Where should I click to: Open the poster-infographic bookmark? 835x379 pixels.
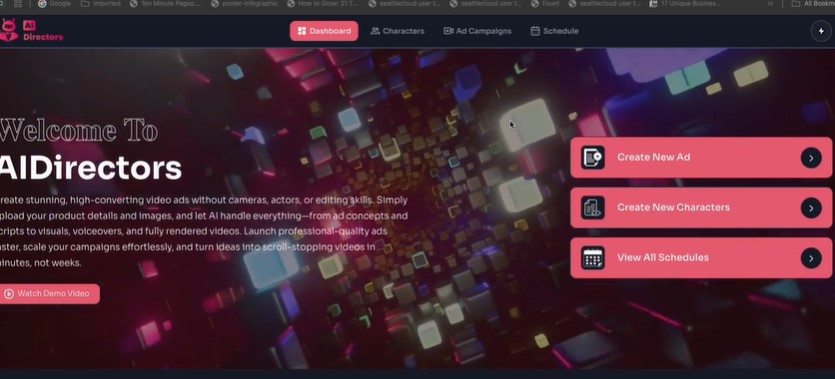click(x=244, y=4)
